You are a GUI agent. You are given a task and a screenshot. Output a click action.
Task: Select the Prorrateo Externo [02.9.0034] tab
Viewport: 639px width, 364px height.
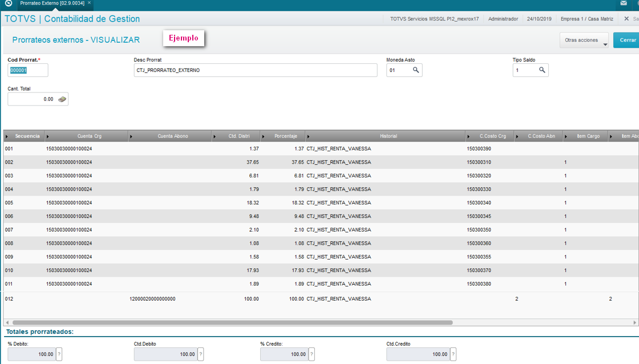[52, 3]
